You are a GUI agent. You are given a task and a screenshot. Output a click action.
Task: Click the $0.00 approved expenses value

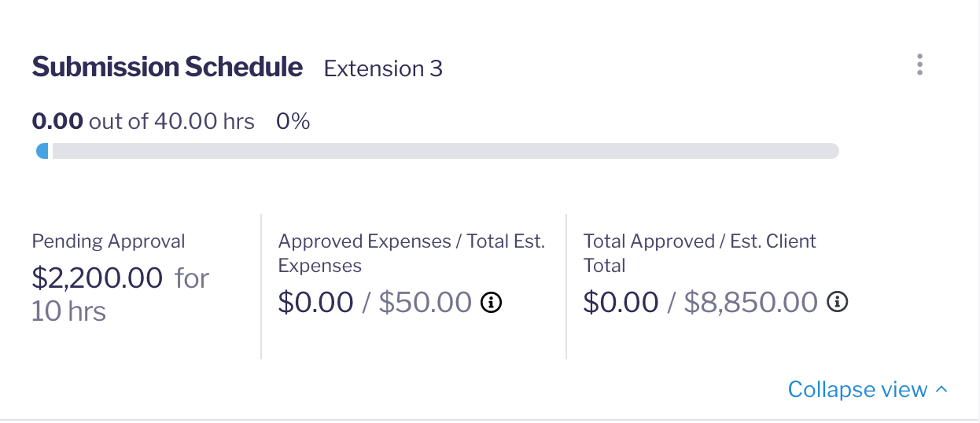pyautogui.click(x=315, y=303)
